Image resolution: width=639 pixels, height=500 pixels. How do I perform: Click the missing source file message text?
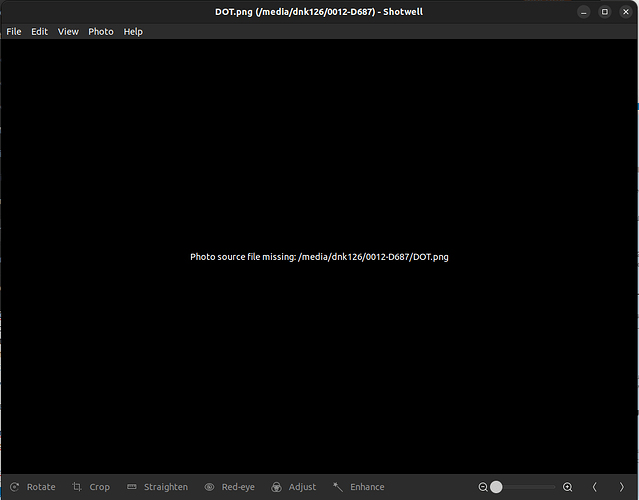319,257
